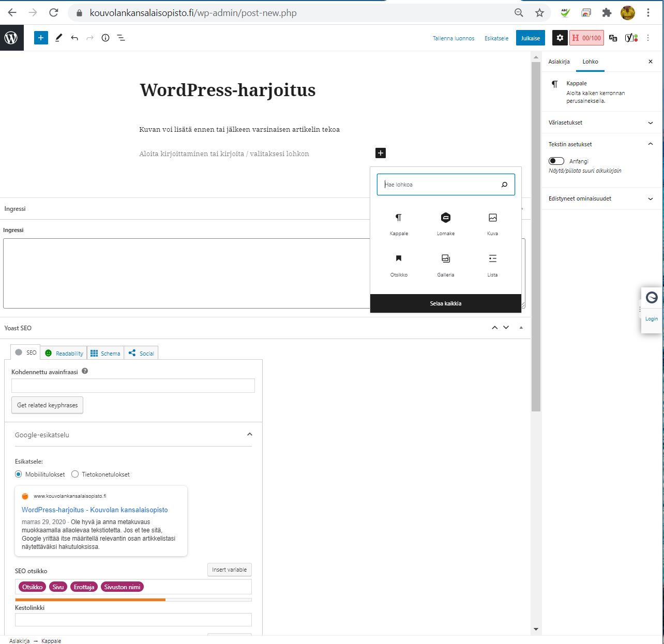
Task: Click the blue add block inserter button
Action: [x=41, y=38]
